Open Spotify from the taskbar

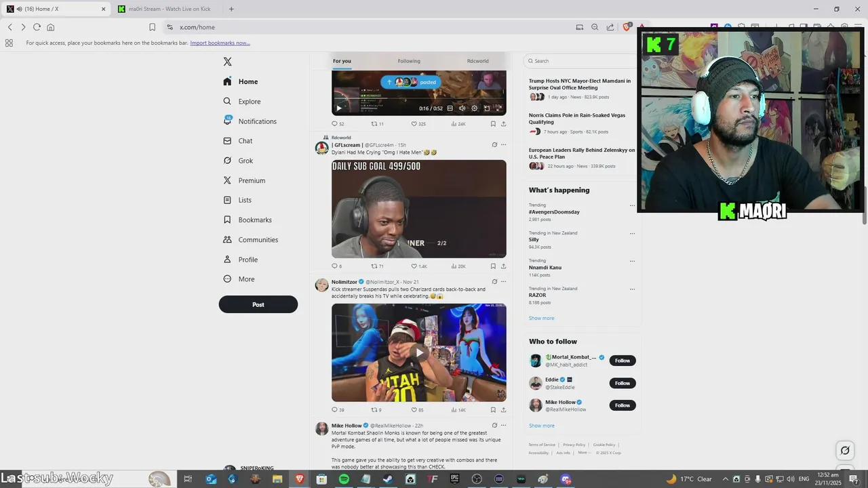point(344,479)
